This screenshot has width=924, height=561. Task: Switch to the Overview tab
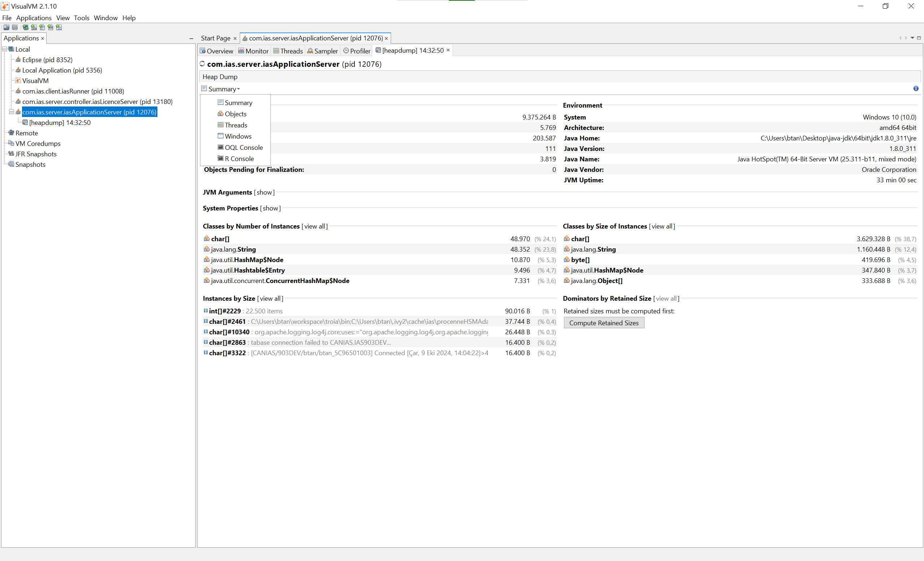(x=216, y=51)
